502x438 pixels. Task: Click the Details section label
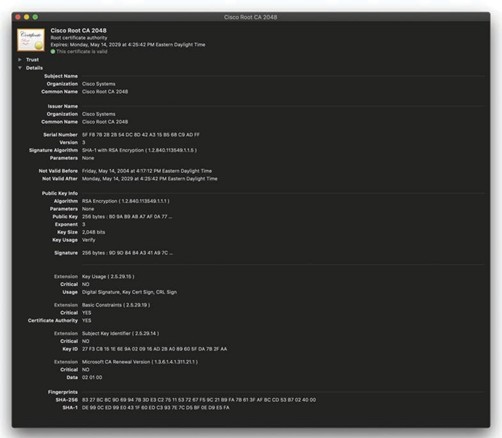(34, 68)
